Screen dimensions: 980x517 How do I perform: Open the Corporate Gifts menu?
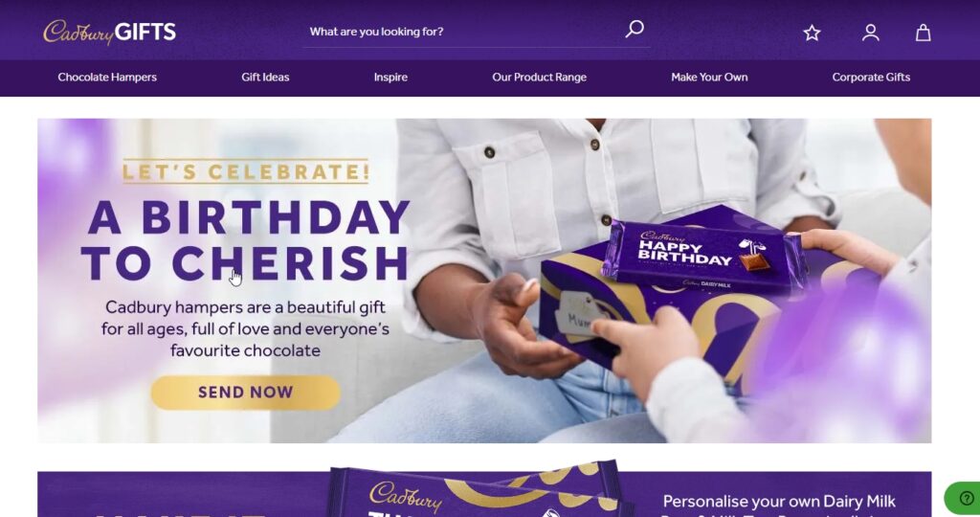click(x=871, y=77)
